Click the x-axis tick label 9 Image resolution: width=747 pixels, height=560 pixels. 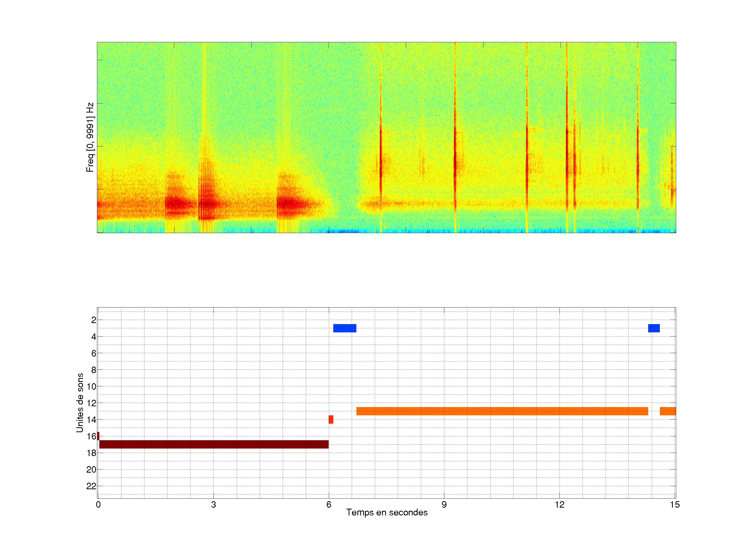(444, 505)
